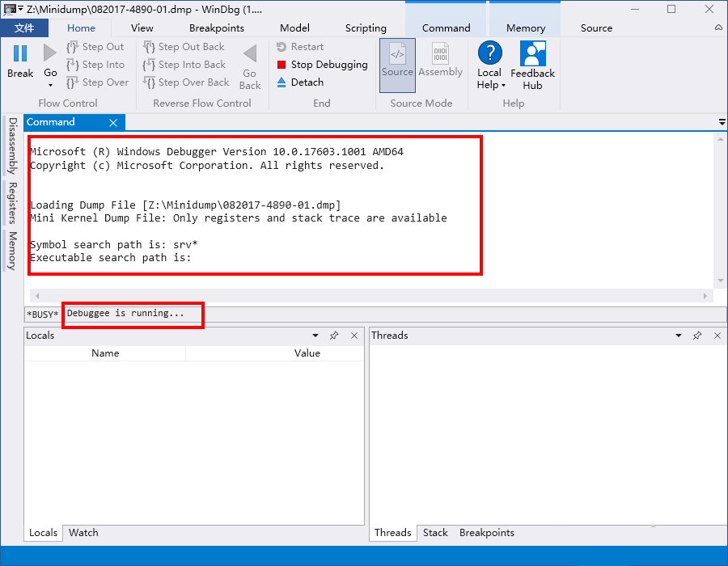Click the Break pause icon
Screen dimensions: 728x566
click(x=20, y=53)
